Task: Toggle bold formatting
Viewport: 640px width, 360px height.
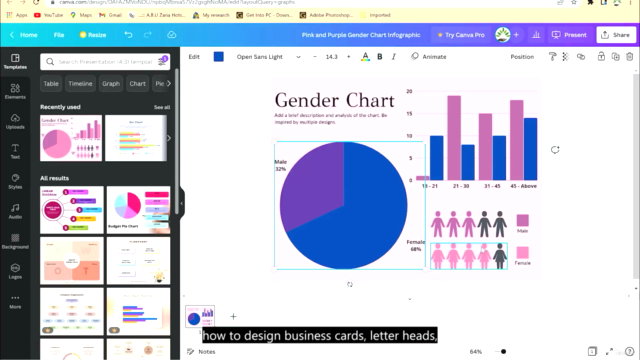Action: 380,57
